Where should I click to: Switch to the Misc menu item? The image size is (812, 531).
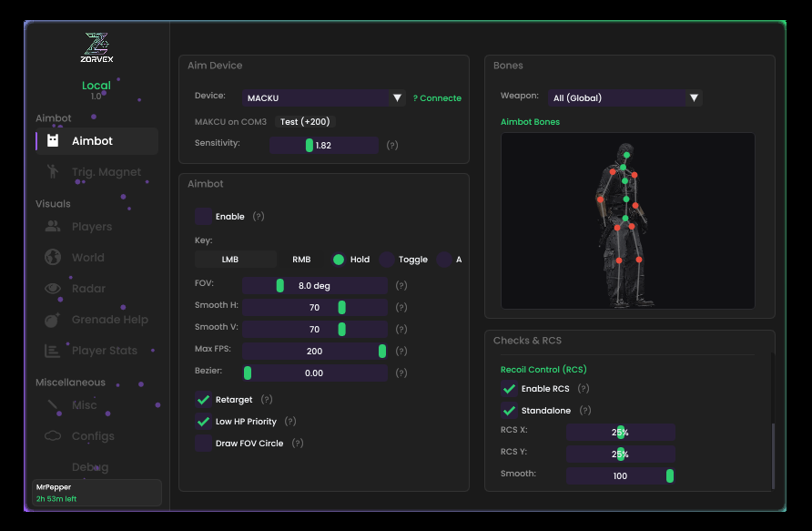tap(84, 405)
